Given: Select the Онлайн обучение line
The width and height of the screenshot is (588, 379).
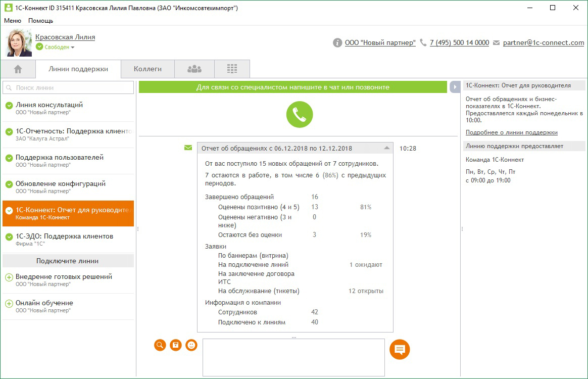Looking at the screenshot, I should tap(68, 307).
